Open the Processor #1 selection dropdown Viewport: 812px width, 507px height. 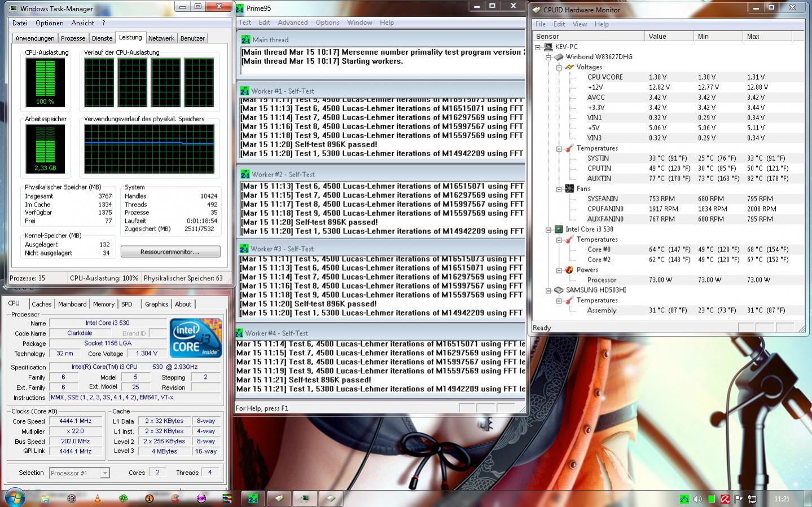tap(104, 473)
